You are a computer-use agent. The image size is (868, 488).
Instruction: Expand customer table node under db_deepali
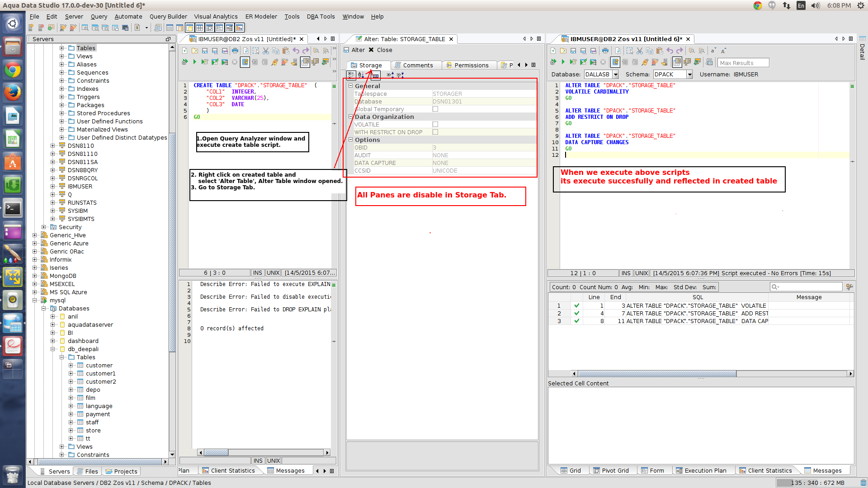click(71, 365)
